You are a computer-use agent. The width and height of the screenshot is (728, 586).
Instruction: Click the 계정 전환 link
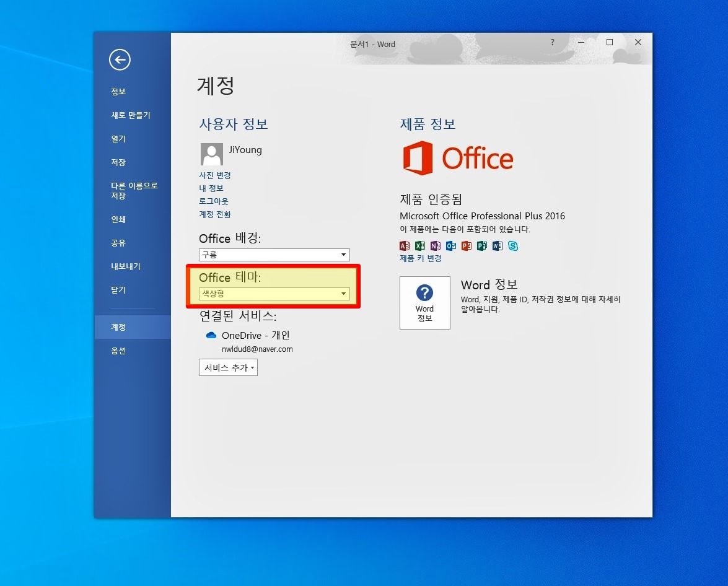[214, 214]
